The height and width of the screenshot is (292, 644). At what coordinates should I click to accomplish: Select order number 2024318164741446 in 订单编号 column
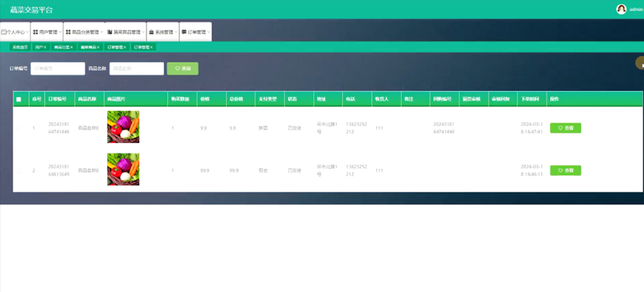click(x=59, y=128)
